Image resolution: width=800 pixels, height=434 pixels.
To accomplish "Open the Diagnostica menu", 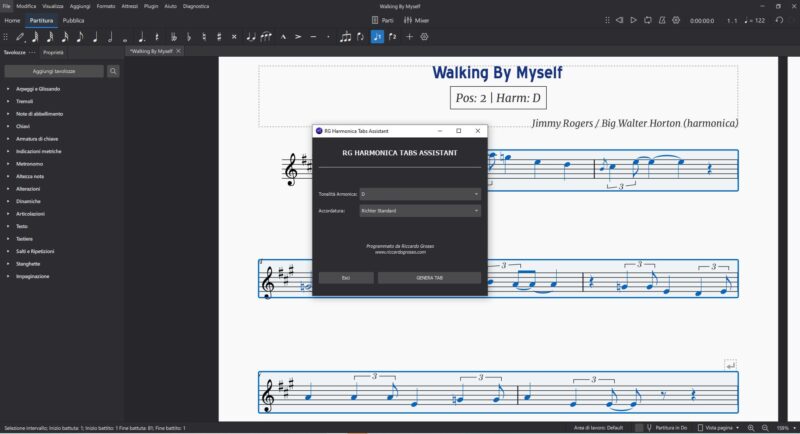I will tap(196, 6).
